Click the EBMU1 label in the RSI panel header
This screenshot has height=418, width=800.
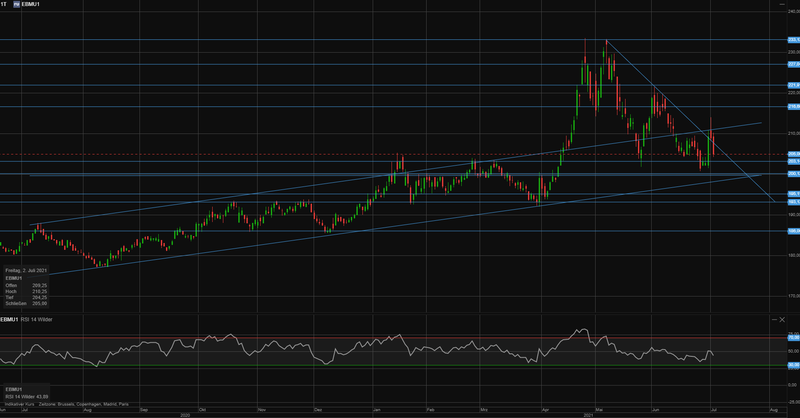[x=10, y=318]
